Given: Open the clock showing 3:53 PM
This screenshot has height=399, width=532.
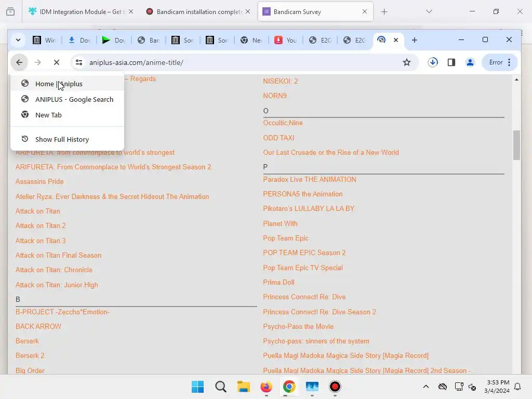Looking at the screenshot, I should point(497,387).
